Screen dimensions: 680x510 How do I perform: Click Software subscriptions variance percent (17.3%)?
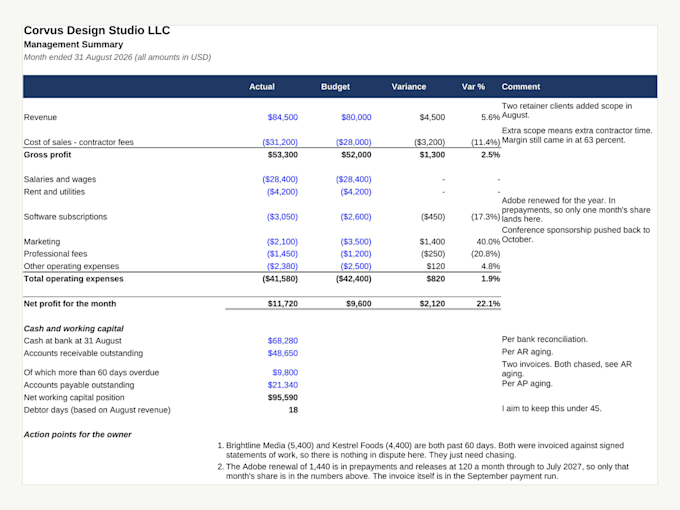pyautogui.click(x=485, y=217)
